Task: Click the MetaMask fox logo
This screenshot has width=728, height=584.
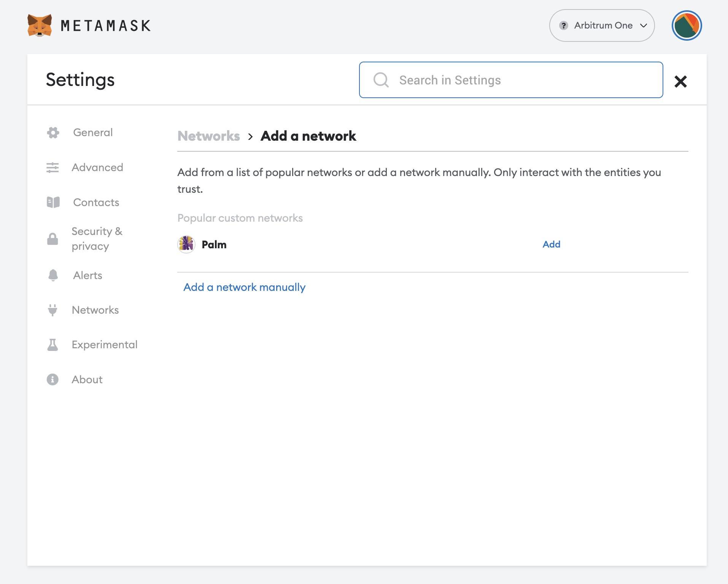Action: coord(40,25)
